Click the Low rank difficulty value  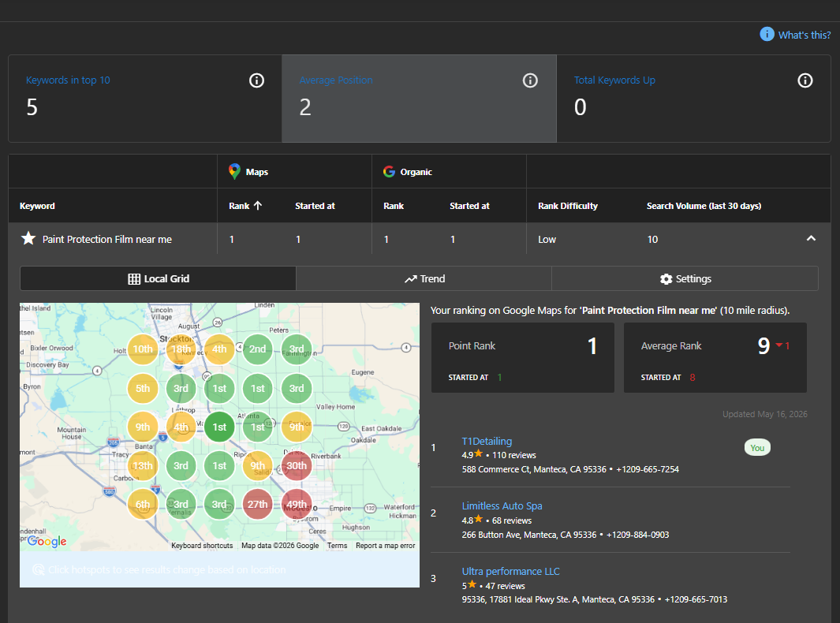(547, 240)
